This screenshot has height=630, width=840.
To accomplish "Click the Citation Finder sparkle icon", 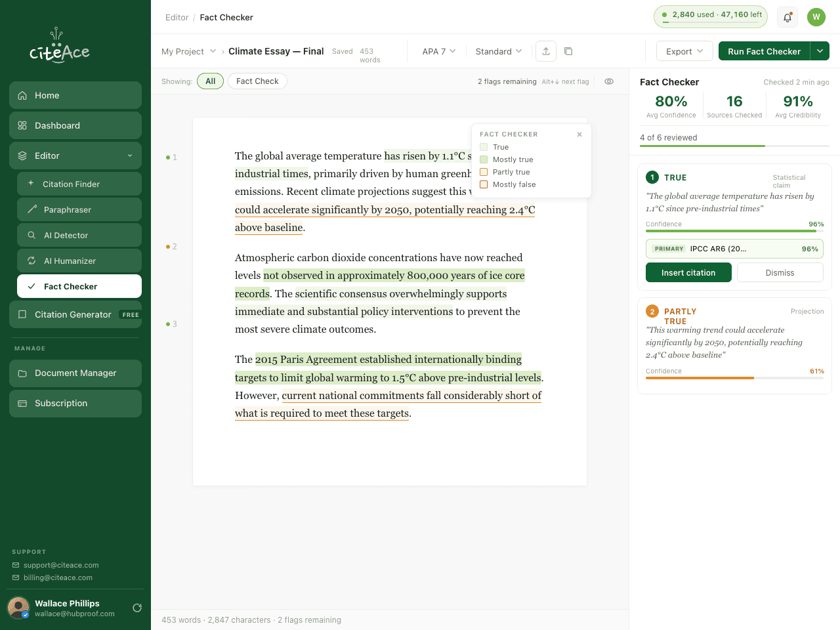I will pos(31,183).
